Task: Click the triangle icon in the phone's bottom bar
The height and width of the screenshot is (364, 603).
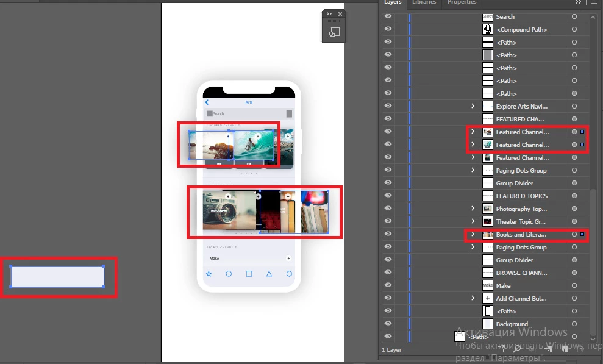Action: [x=269, y=274]
